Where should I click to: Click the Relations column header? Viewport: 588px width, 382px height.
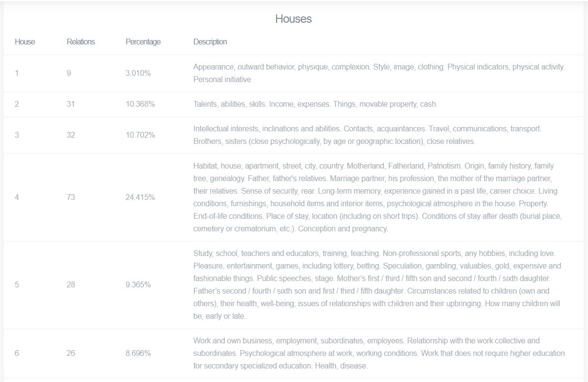tap(81, 42)
